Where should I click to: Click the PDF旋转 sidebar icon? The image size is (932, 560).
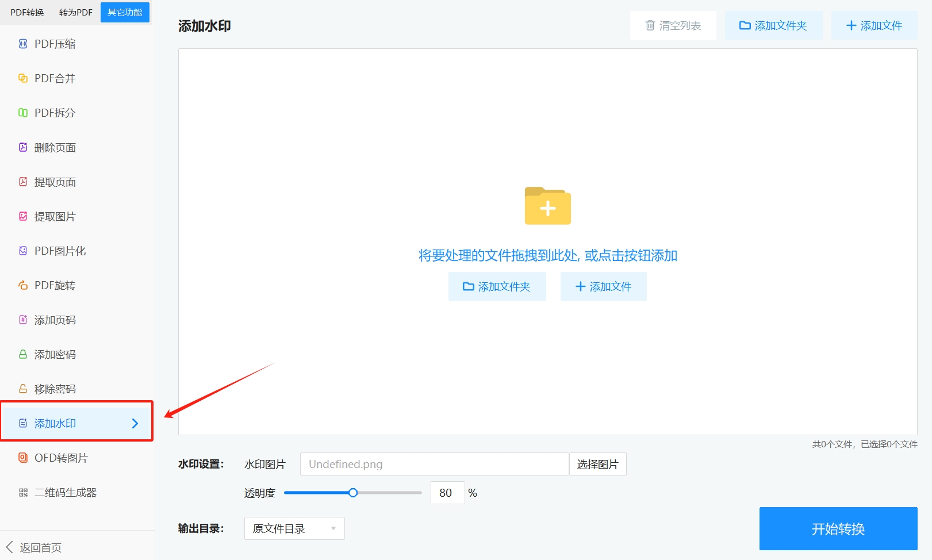[x=23, y=285]
